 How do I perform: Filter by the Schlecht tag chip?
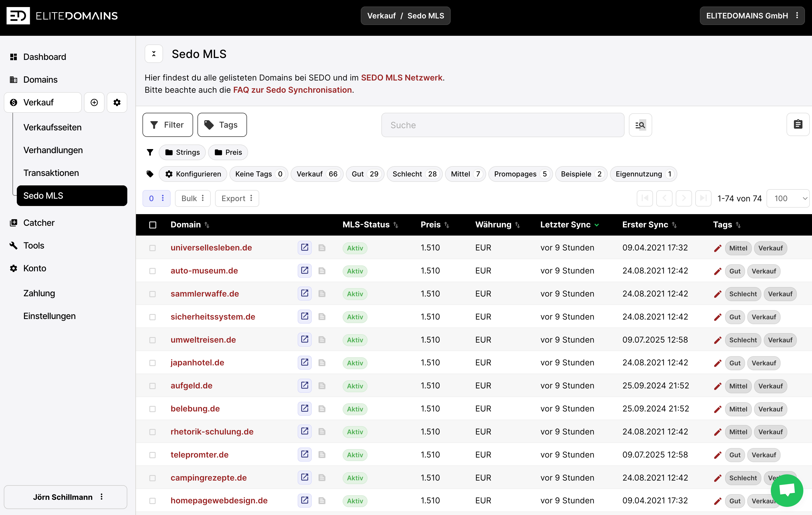click(414, 174)
